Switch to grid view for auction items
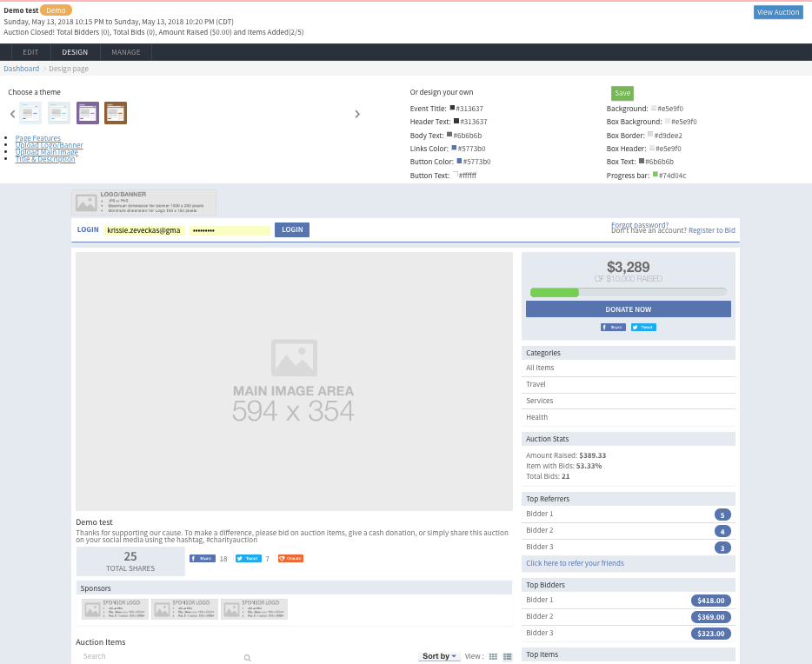The image size is (812, 664). pos(494,656)
